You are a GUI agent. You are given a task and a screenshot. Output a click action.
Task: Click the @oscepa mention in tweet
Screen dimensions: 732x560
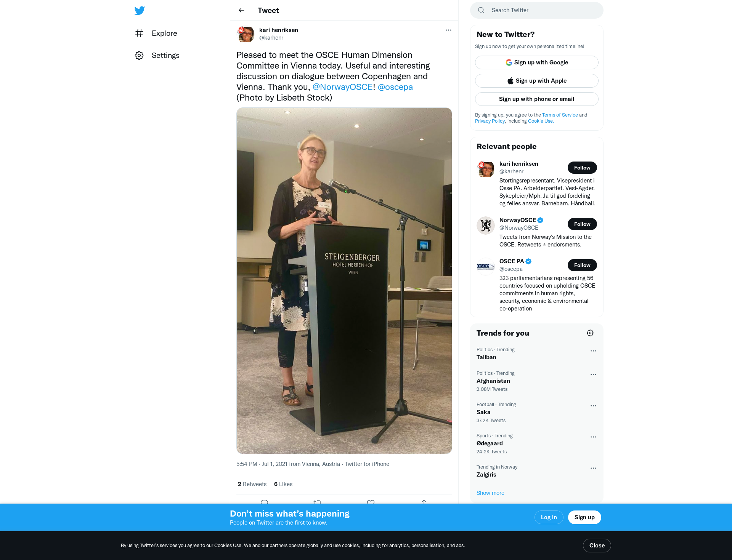click(395, 87)
